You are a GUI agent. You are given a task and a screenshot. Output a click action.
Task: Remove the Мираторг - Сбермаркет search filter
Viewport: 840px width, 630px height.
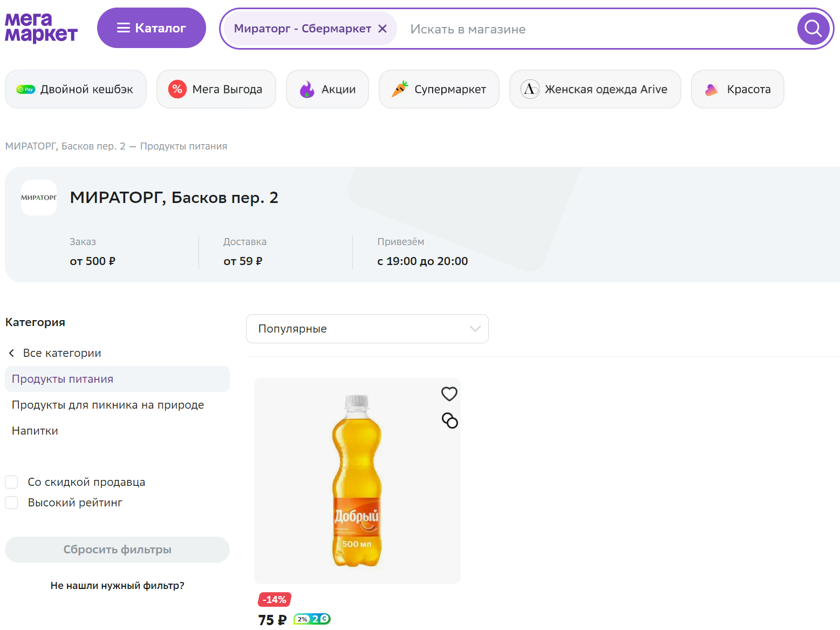click(383, 29)
